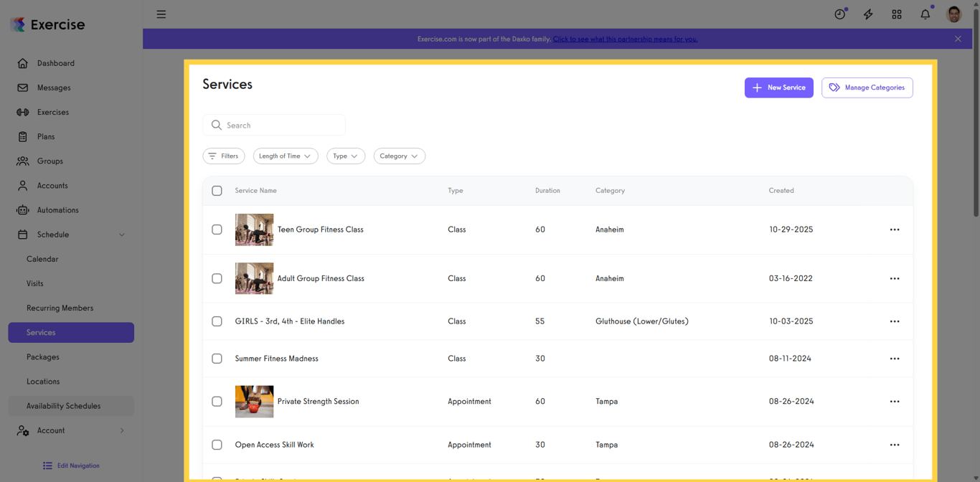Check the Summer Fitness Madness row checkbox
This screenshot has height=482, width=980.
tap(217, 359)
